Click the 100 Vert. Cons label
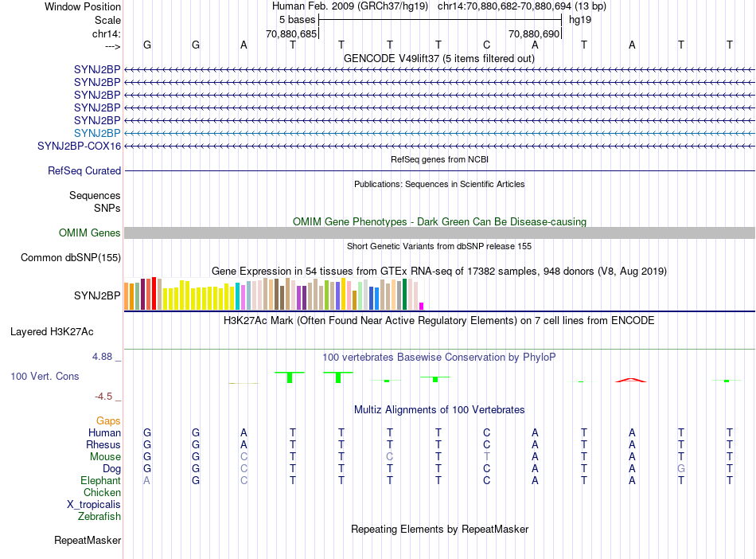Image resolution: width=756 pixels, height=559 pixels. click(45, 376)
